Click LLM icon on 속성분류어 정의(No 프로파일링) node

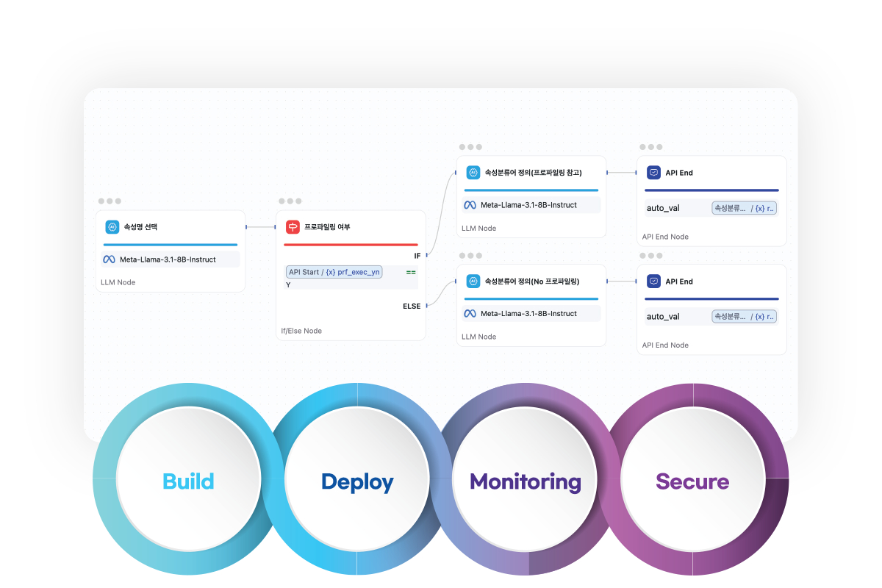pos(473,282)
